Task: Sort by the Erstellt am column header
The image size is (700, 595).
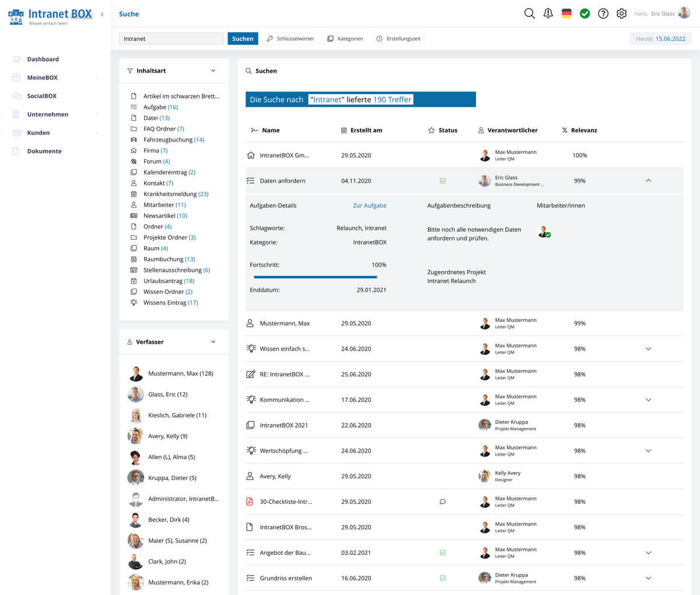Action: click(x=362, y=130)
